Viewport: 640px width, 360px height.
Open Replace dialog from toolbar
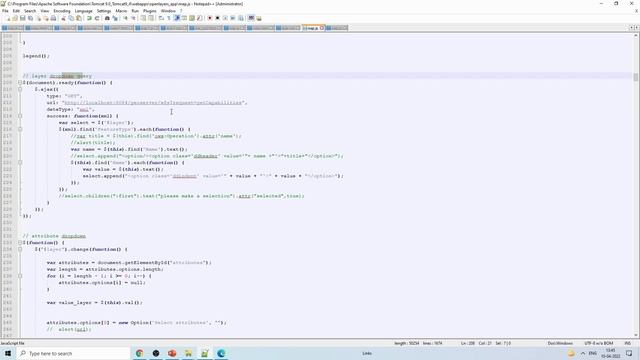coord(116,18)
